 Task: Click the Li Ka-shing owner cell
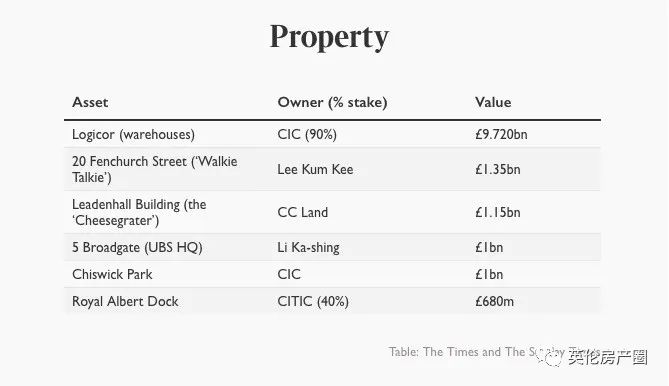click(308, 247)
